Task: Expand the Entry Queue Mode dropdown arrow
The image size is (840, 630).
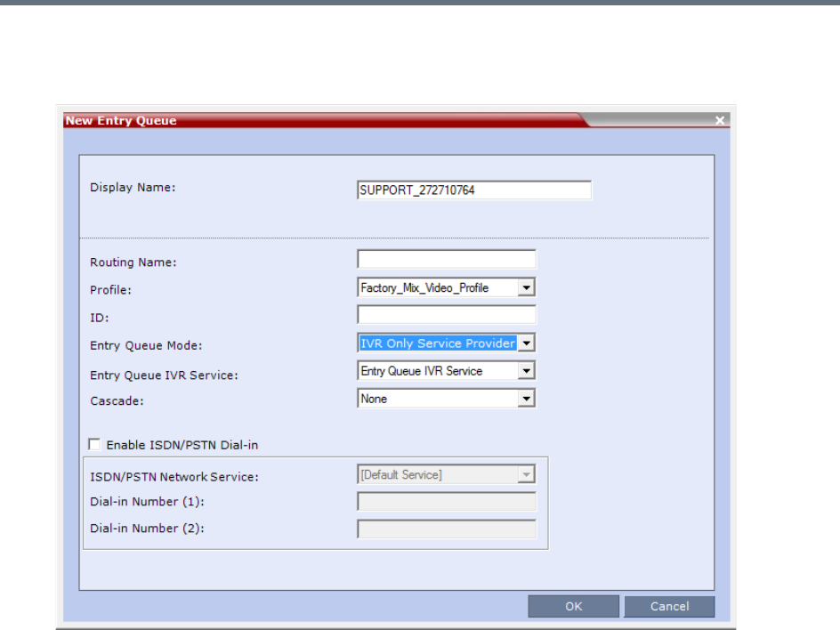Action: point(527,343)
